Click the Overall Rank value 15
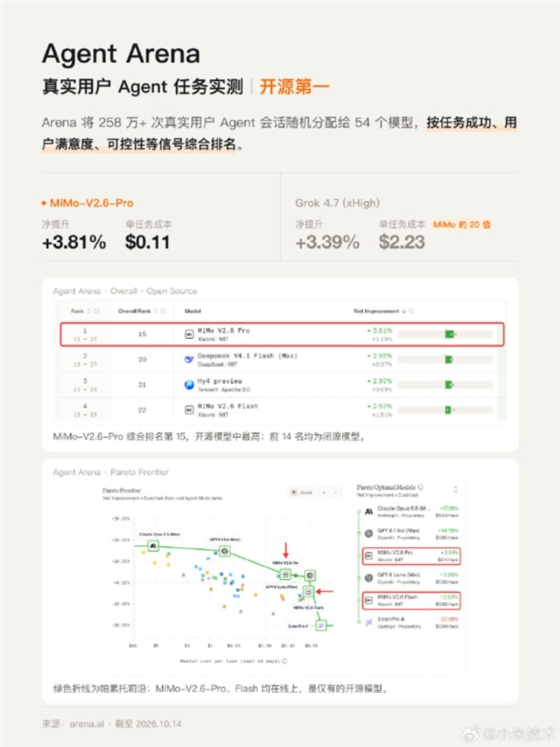 coord(142,335)
